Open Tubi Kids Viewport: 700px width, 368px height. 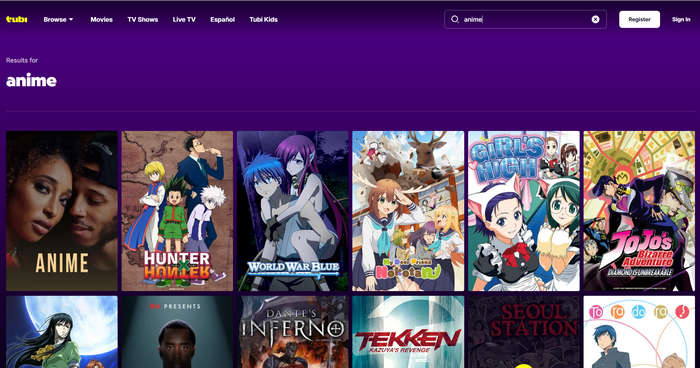[263, 19]
